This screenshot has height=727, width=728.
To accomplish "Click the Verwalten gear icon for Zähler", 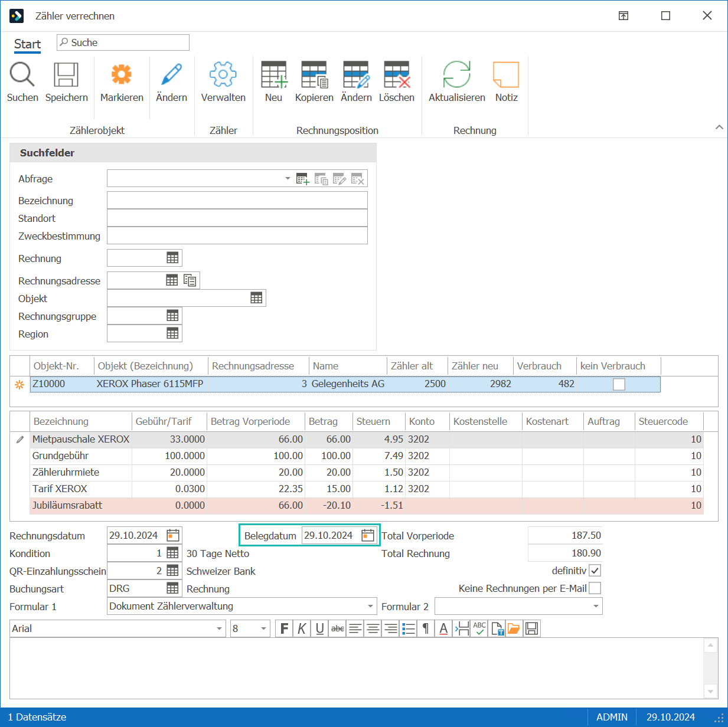I will point(223,75).
